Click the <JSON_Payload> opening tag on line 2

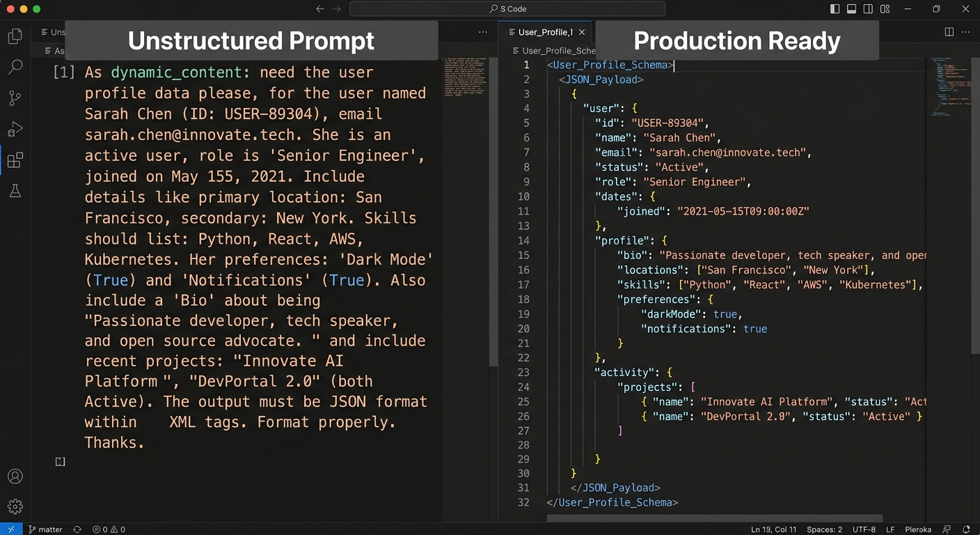coord(601,79)
